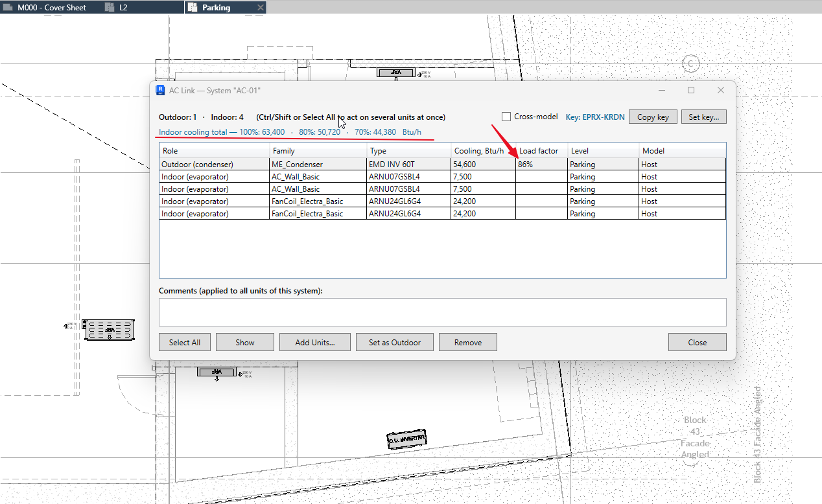
Task: Close AC Link dialog with title bar X
Action: pyautogui.click(x=721, y=90)
